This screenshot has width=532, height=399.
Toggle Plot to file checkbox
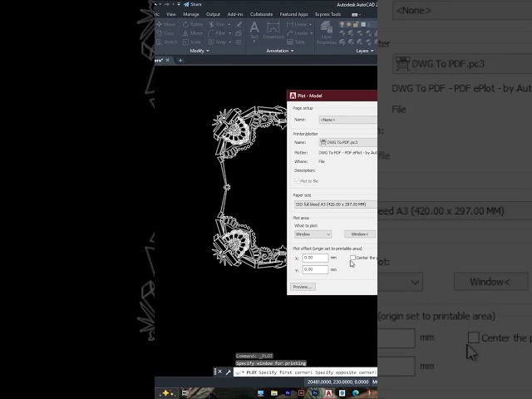pyautogui.click(x=298, y=181)
